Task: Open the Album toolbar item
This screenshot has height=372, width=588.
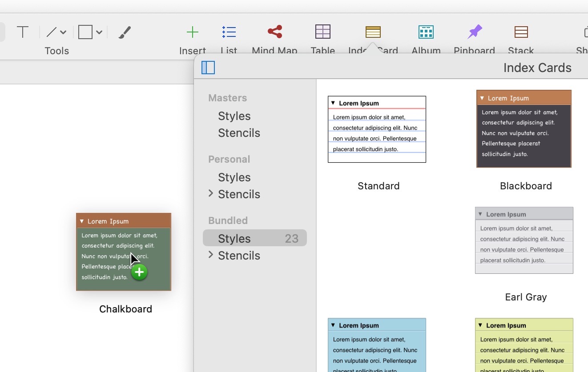Action: tap(426, 32)
